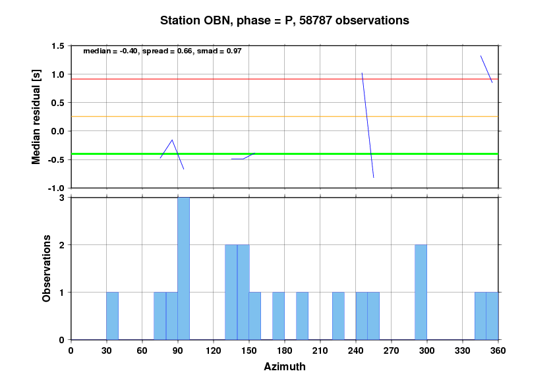Image resolution: width=555 pixels, height=392 pixels.
Task: Click the steep blue residual line near azimuth 250
Action: tap(368, 125)
